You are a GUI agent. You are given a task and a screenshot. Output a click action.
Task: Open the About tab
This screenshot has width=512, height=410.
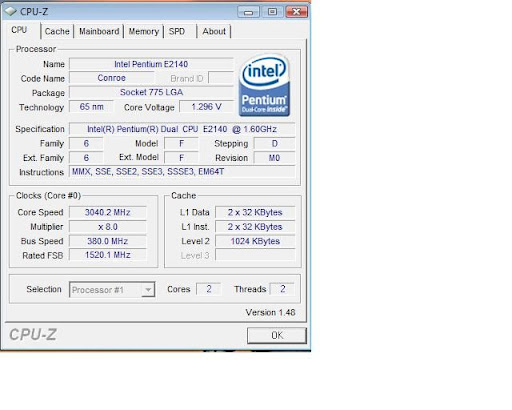tap(214, 31)
